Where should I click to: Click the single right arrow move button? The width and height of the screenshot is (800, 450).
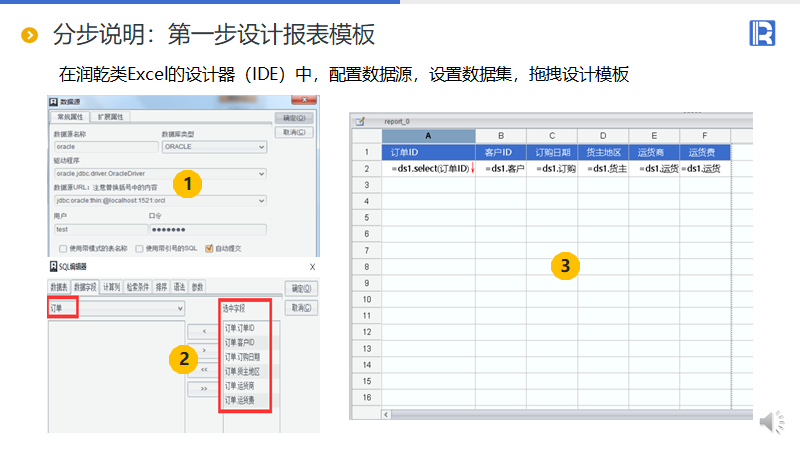tap(203, 350)
